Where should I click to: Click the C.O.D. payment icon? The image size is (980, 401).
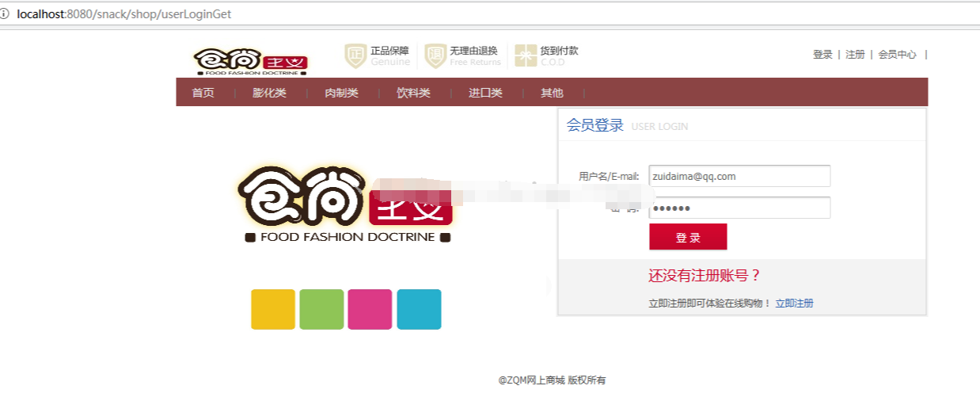(526, 55)
